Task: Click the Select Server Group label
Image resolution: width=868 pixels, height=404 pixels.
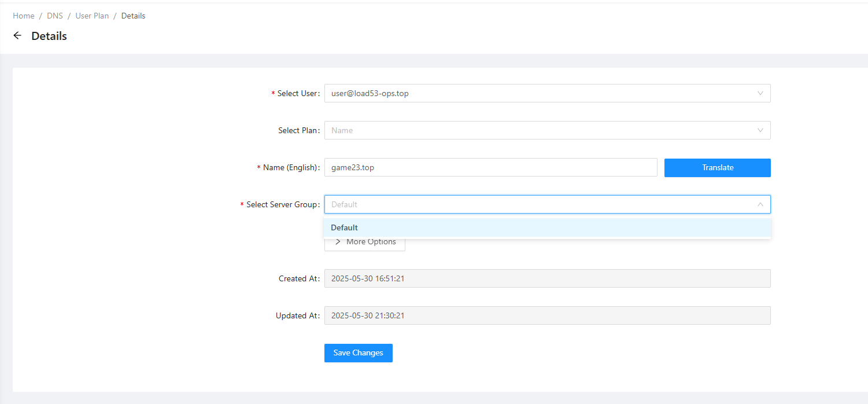Action: tap(282, 204)
